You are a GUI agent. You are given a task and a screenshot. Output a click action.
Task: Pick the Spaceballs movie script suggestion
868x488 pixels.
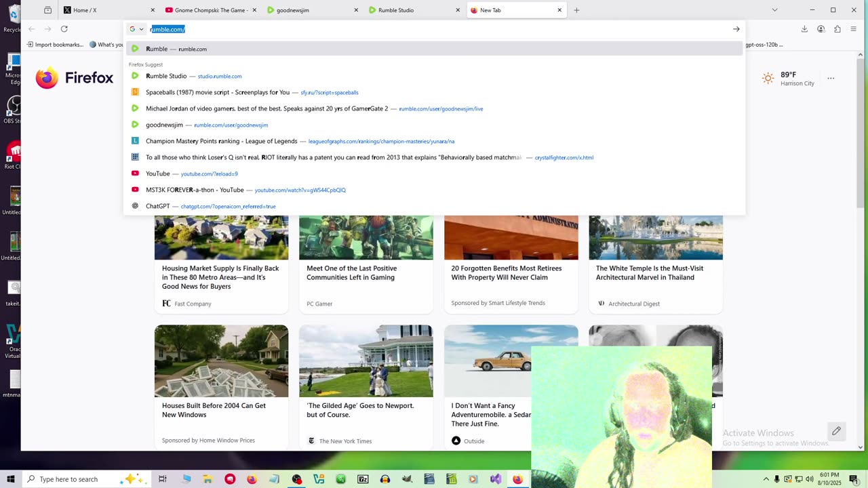434,92
